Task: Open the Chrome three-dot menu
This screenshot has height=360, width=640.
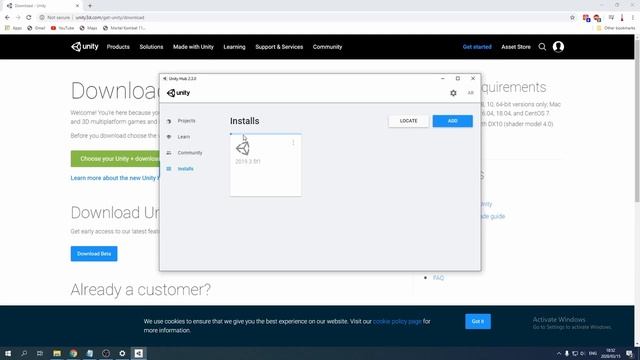Action: pyautogui.click(x=633, y=18)
